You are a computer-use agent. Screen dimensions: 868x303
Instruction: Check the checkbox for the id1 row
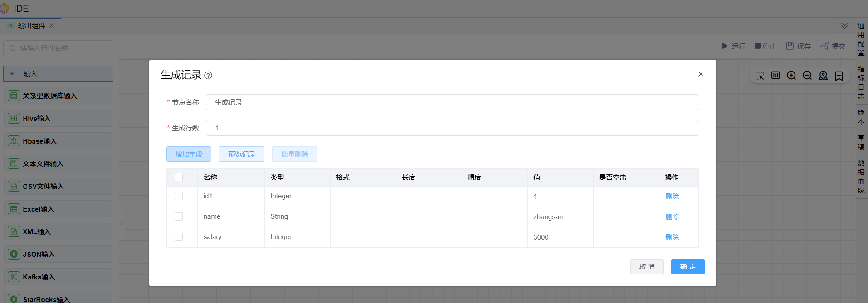pyautogui.click(x=179, y=196)
